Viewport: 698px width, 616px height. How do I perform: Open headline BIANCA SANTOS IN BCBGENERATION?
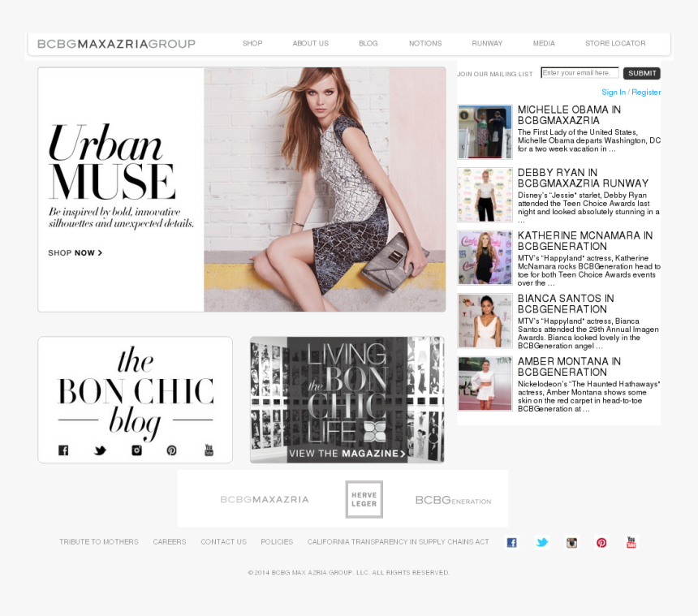(x=566, y=304)
